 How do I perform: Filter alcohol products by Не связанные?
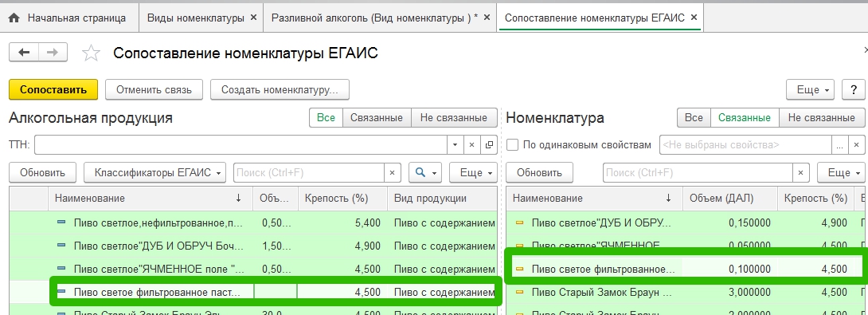point(454,117)
